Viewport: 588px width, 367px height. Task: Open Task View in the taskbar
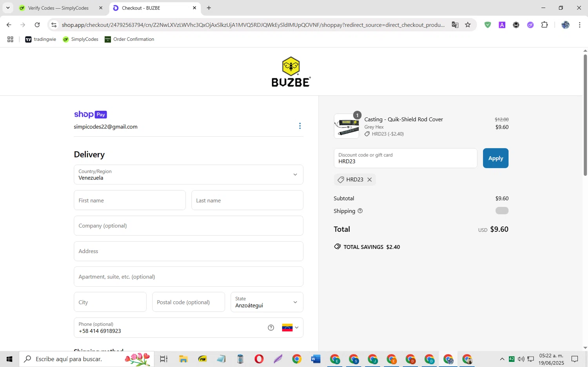(164, 359)
